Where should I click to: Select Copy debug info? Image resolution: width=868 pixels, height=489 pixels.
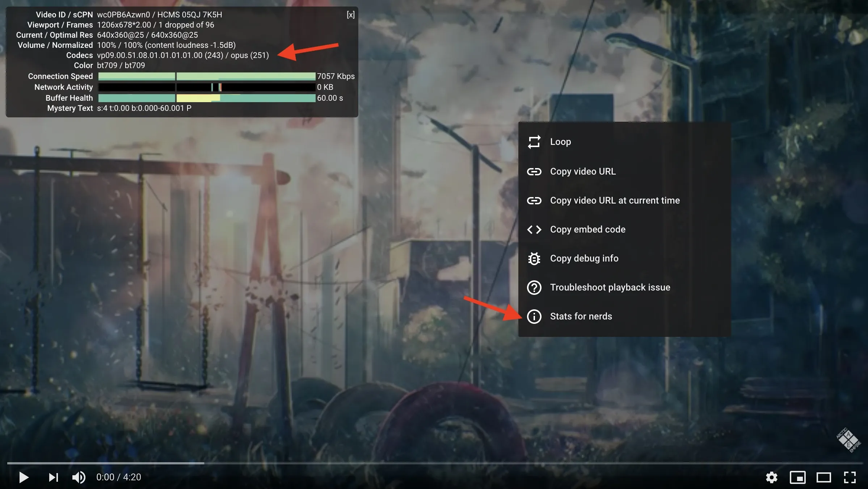click(x=584, y=258)
